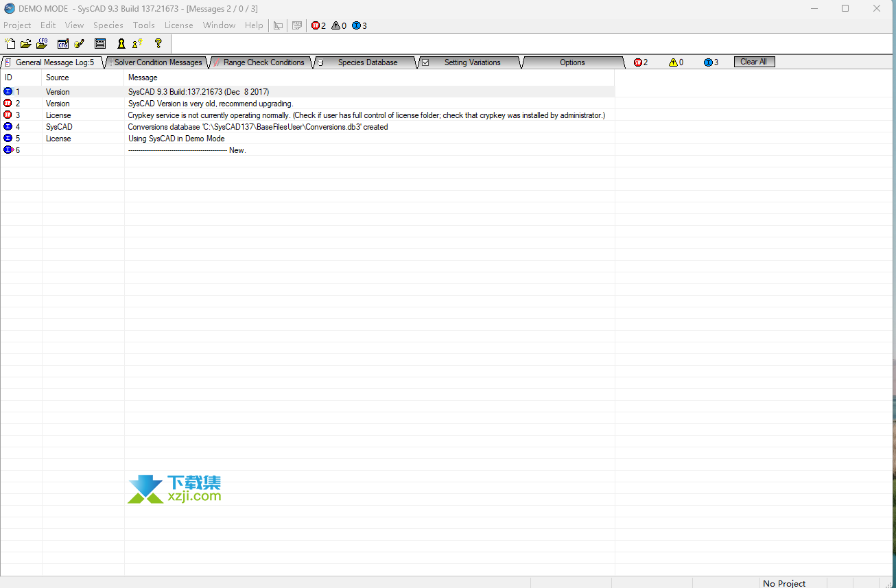Click the marker icon on row 6

8,150
